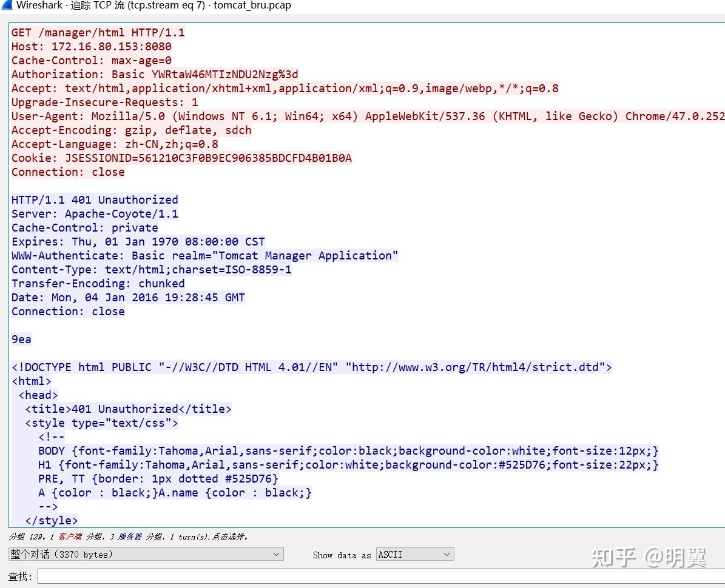
Task: Click the 'Transfer-Encoding: chunked' line
Action: (x=98, y=284)
